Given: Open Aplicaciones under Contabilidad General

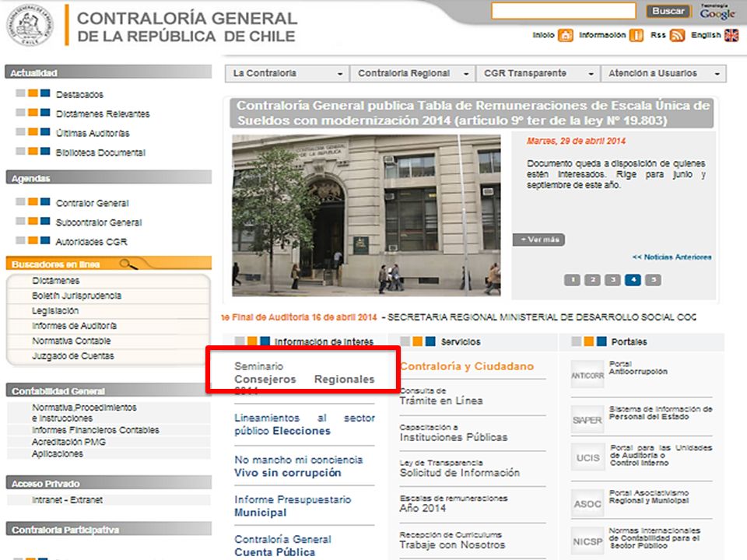Looking at the screenshot, I should tap(57, 453).
